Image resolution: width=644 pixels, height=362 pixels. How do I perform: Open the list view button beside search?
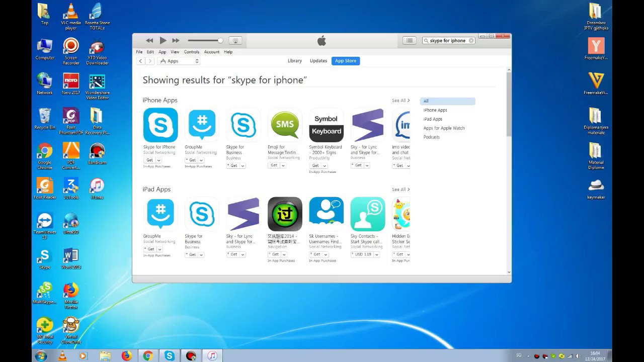point(410,41)
